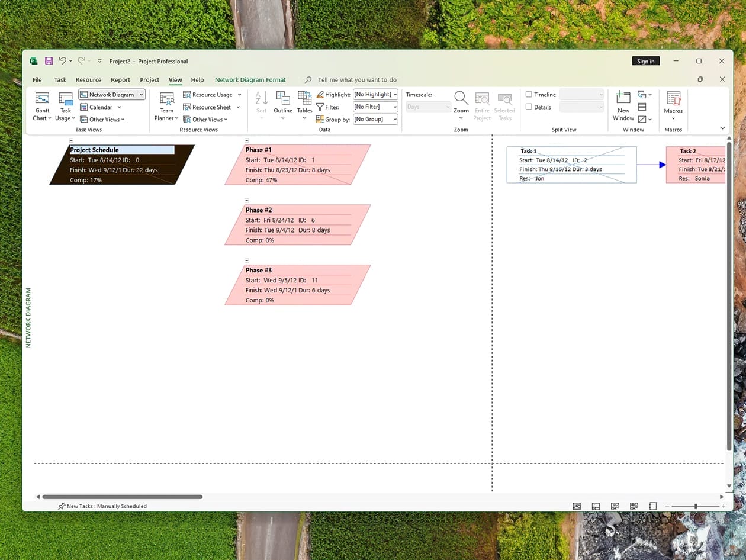Expand the Filter combo box
Image resolution: width=746 pixels, height=560 pixels.
pos(375,107)
